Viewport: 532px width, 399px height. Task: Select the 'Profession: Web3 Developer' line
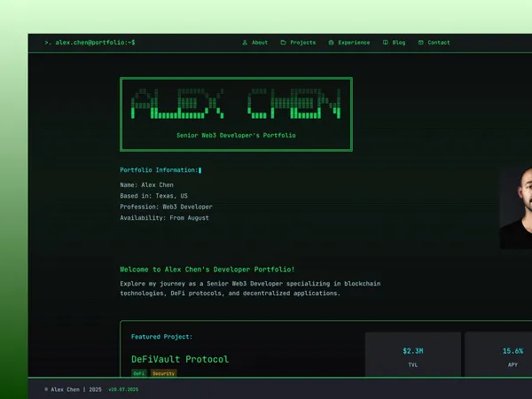[x=167, y=207]
